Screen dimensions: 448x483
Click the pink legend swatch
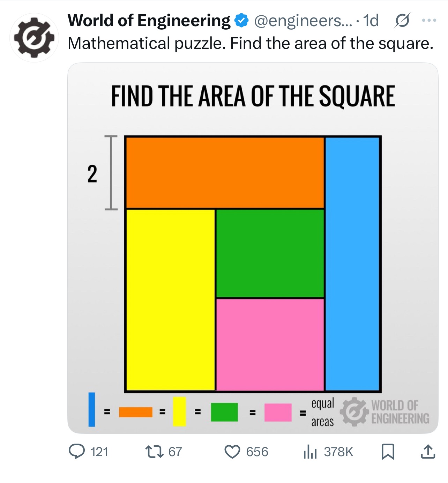tap(278, 412)
